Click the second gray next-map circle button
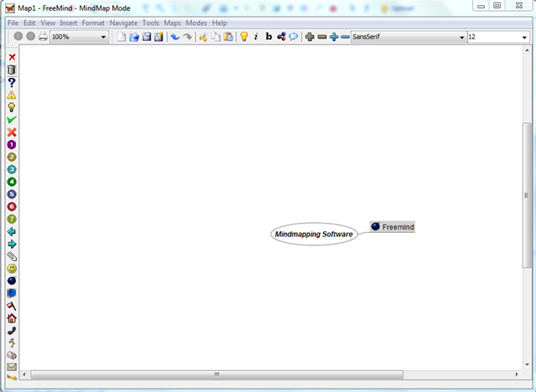The image size is (536, 392). point(31,36)
